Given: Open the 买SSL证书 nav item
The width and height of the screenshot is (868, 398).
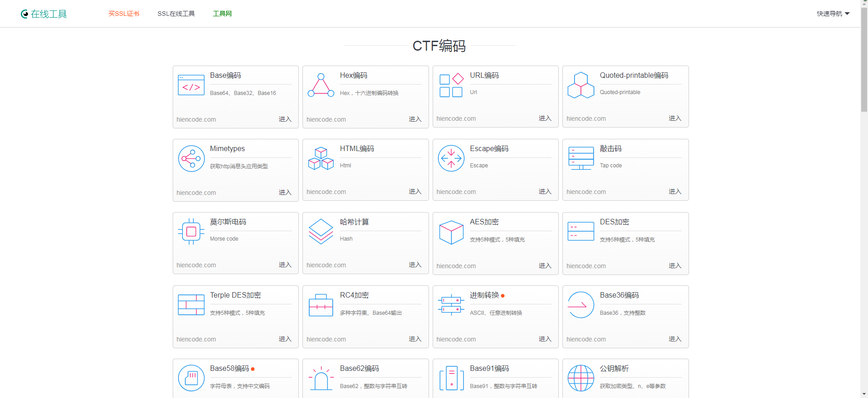Looking at the screenshot, I should click(x=124, y=14).
